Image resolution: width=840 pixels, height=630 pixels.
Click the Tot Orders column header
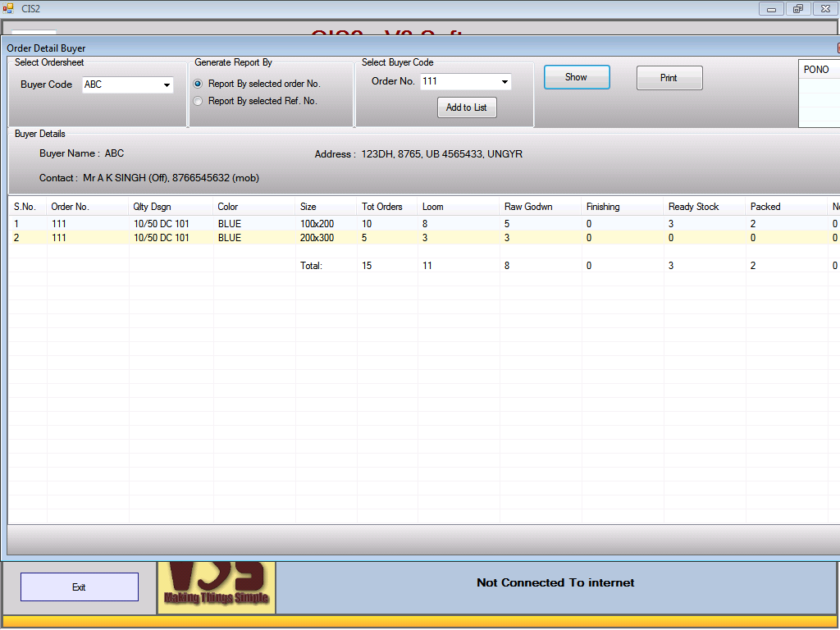click(x=382, y=207)
